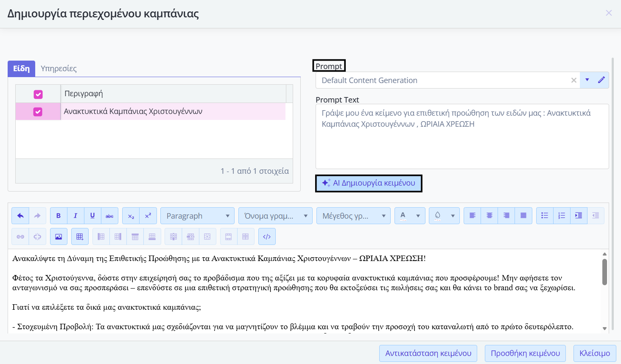The height and width of the screenshot is (364, 621).
Task: Click the Αντικατάσταση κειμένου button
Action: (x=428, y=353)
